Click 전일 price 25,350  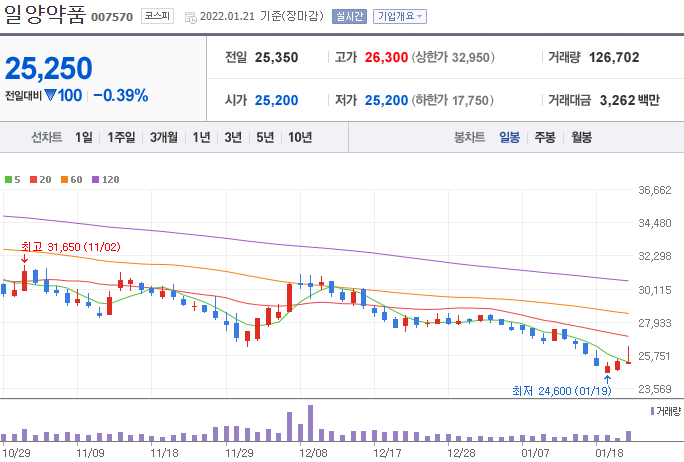pos(276,57)
